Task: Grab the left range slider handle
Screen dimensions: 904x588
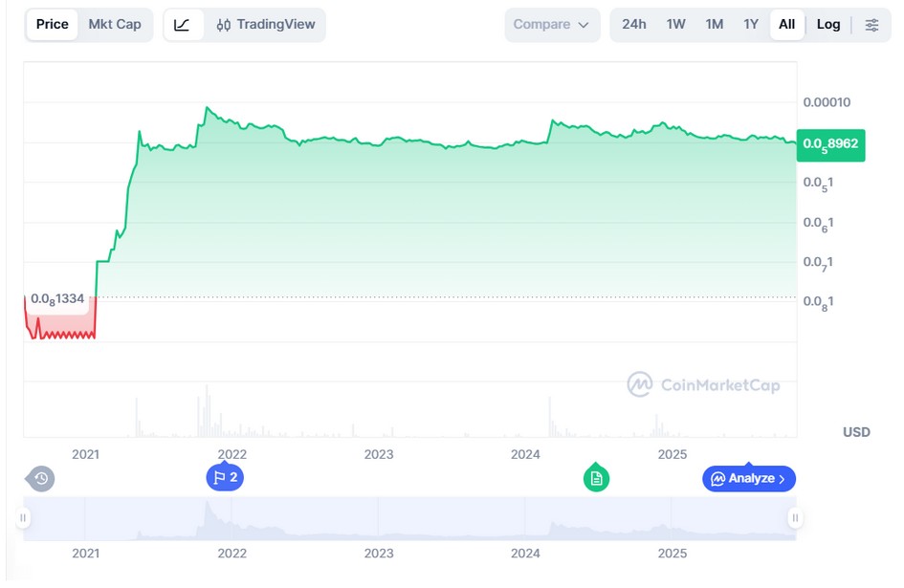Action: tap(24, 518)
